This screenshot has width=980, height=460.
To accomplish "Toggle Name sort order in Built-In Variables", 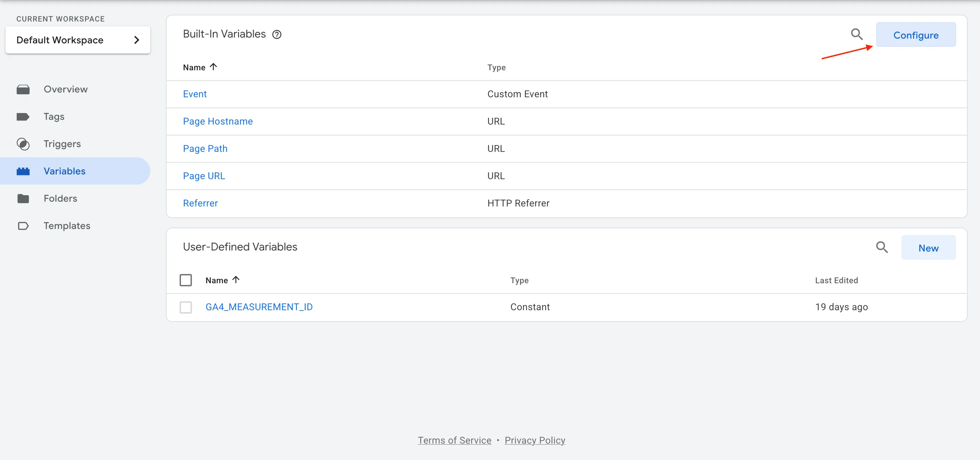I will click(x=213, y=67).
